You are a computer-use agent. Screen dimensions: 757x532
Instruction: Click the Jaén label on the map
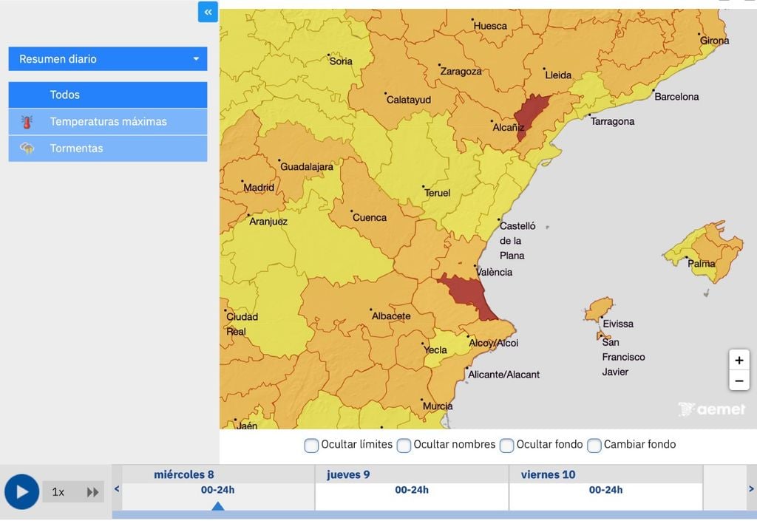click(247, 426)
